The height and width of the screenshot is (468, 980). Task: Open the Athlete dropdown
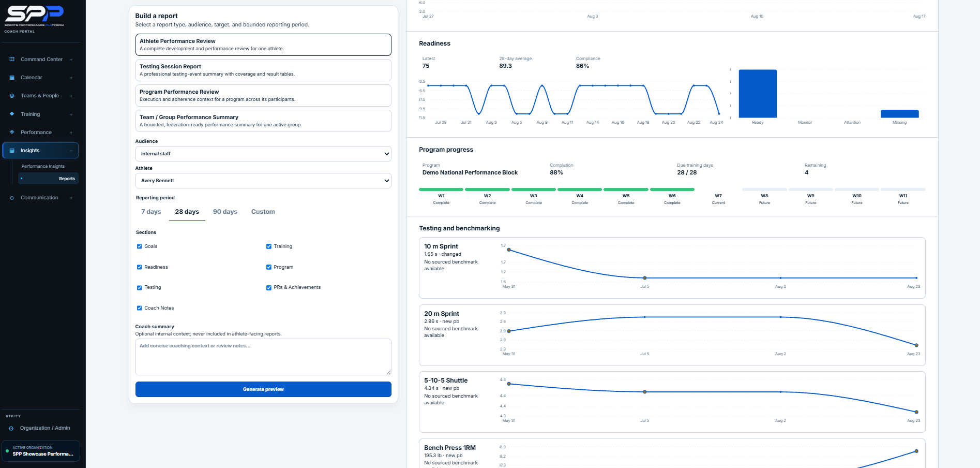(263, 181)
